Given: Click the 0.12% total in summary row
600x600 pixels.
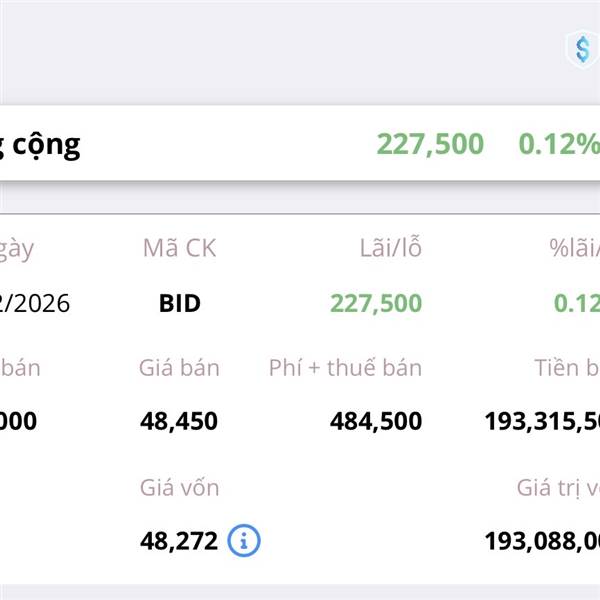Looking at the screenshot, I should (x=558, y=144).
